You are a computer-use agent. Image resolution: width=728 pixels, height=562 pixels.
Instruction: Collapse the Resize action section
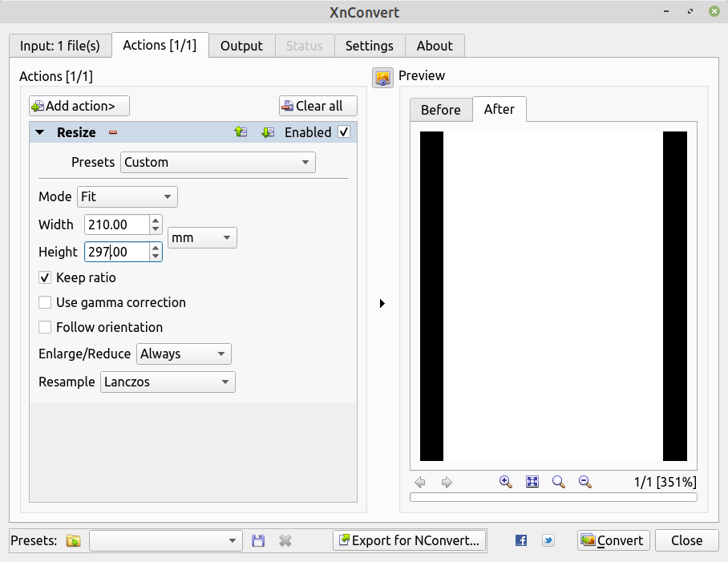40,133
